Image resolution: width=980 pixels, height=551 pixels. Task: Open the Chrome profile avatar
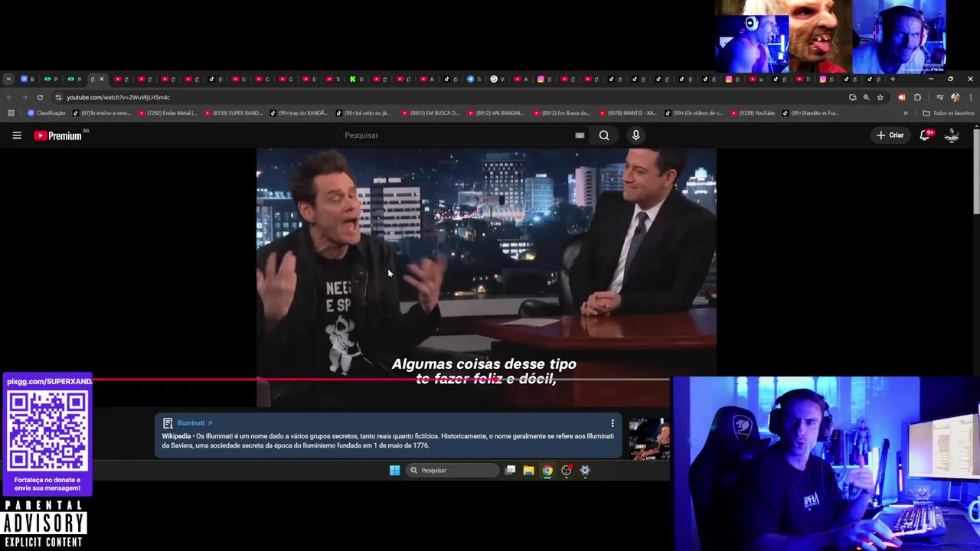pyautogui.click(x=955, y=97)
